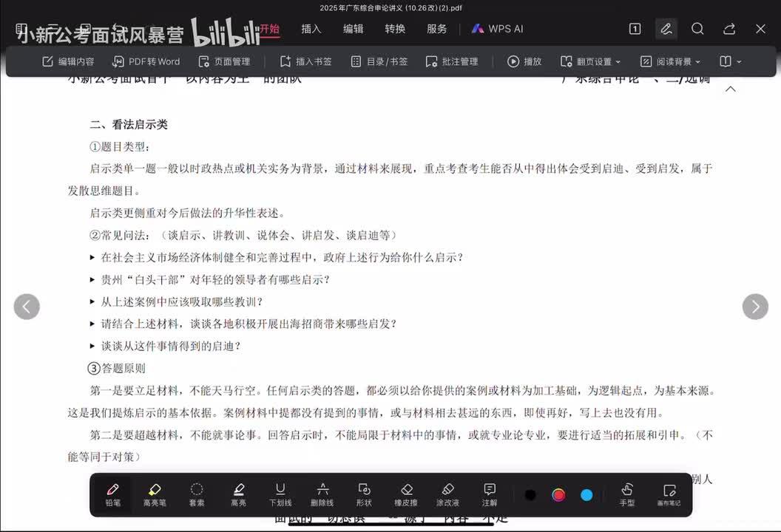Viewport: 781px width, 532px height.
Task: Open the 形状 shapes tool
Action: (364, 495)
